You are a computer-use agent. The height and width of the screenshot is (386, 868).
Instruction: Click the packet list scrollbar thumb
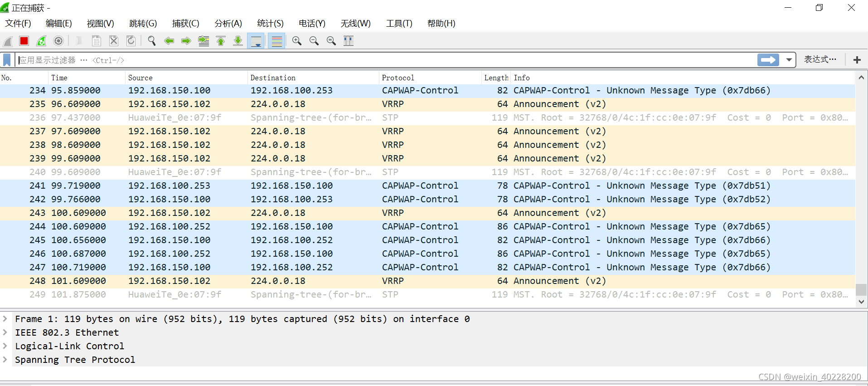(x=861, y=289)
